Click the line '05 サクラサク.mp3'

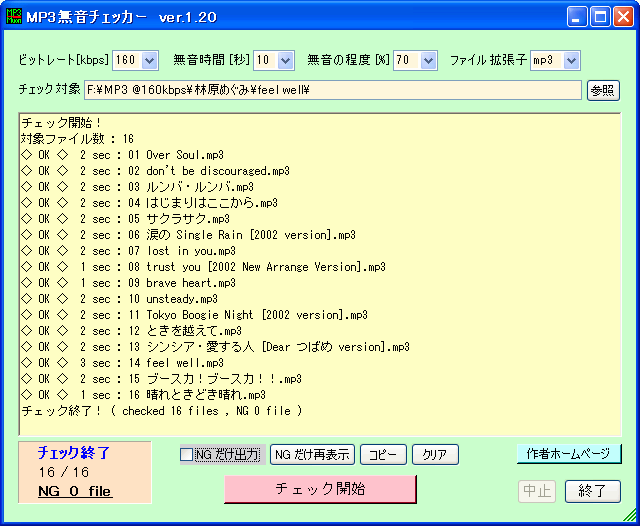click(125, 219)
